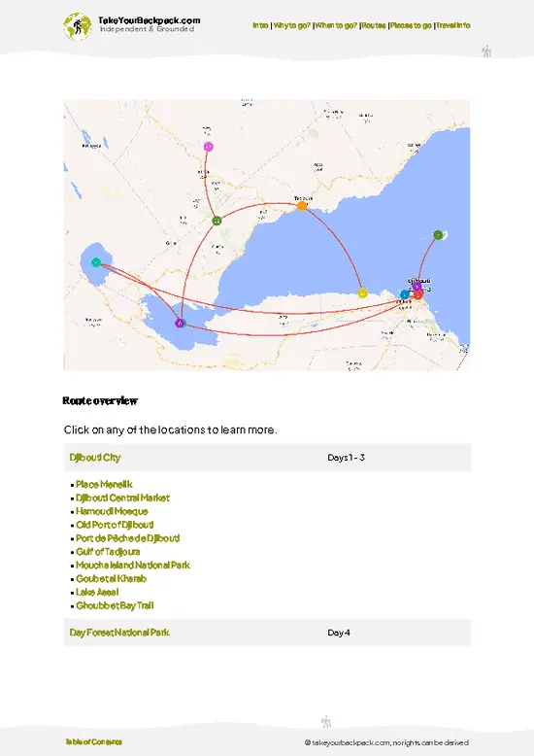Click the 'Days 1 - 3' cell
The image size is (534, 756).
click(346, 457)
